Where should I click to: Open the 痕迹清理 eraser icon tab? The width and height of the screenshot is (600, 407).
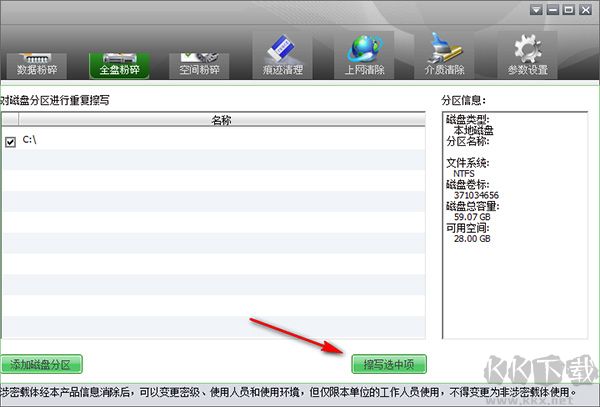tap(282, 55)
